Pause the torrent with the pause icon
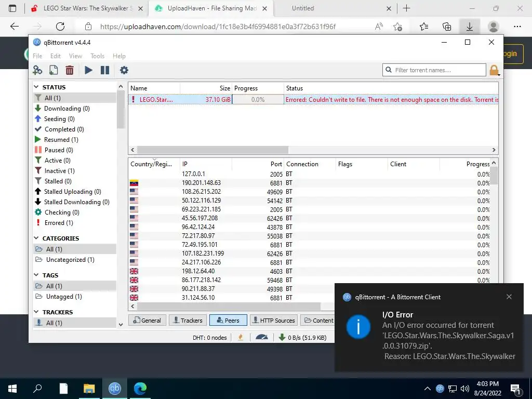 click(x=105, y=70)
